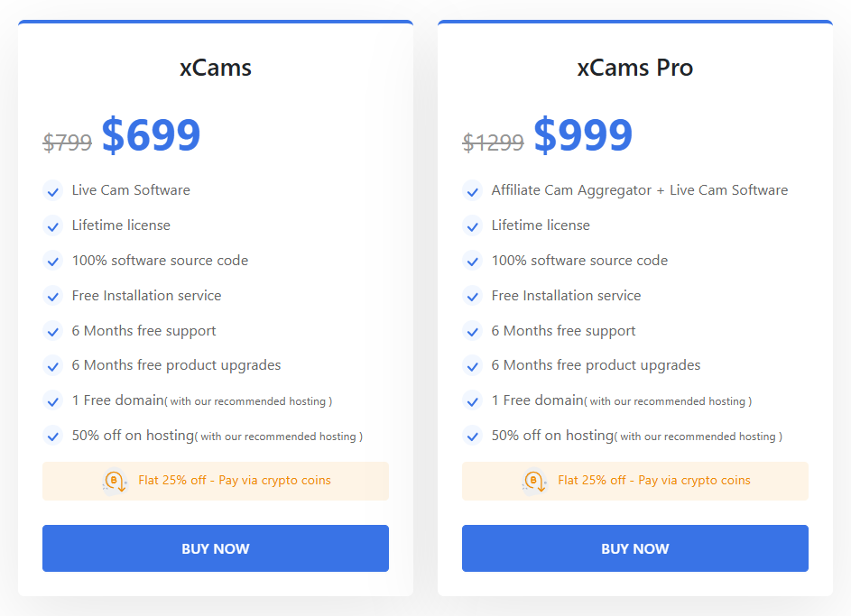851x616 pixels.
Task: Click the checkmark next to xCams Pro 100% software source code
Action: 472,261
